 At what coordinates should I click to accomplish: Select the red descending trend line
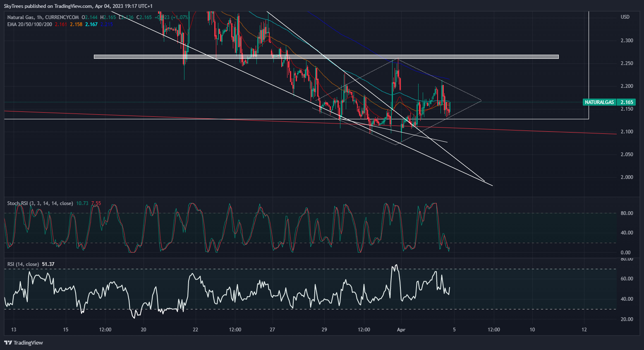pyautogui.click(x=310, y=122)
